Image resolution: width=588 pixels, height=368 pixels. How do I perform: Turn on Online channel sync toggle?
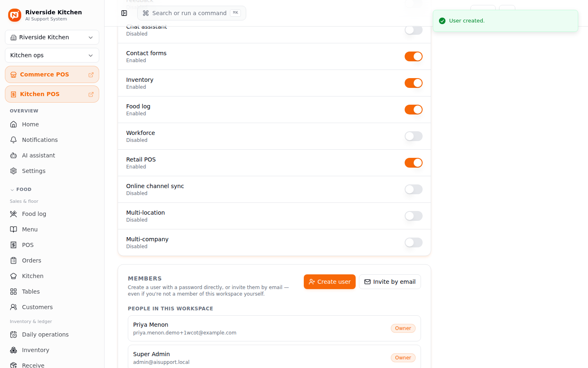pos(414,189)
